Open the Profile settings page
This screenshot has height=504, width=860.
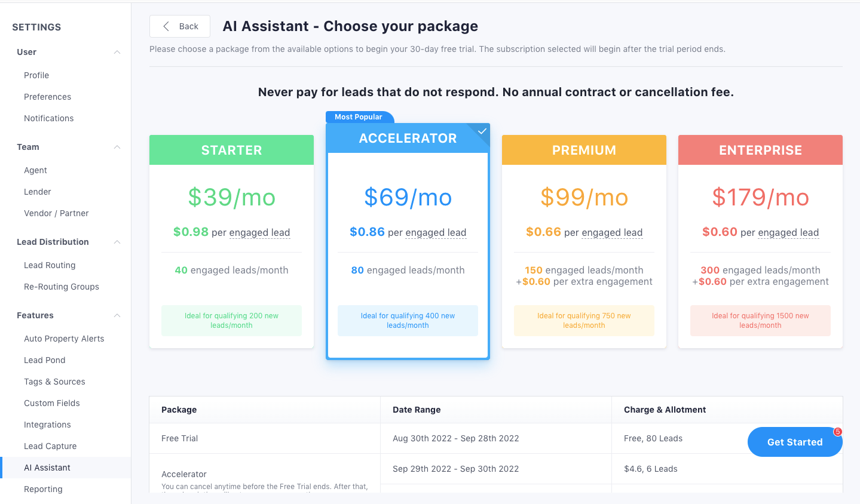pos(36,75)
